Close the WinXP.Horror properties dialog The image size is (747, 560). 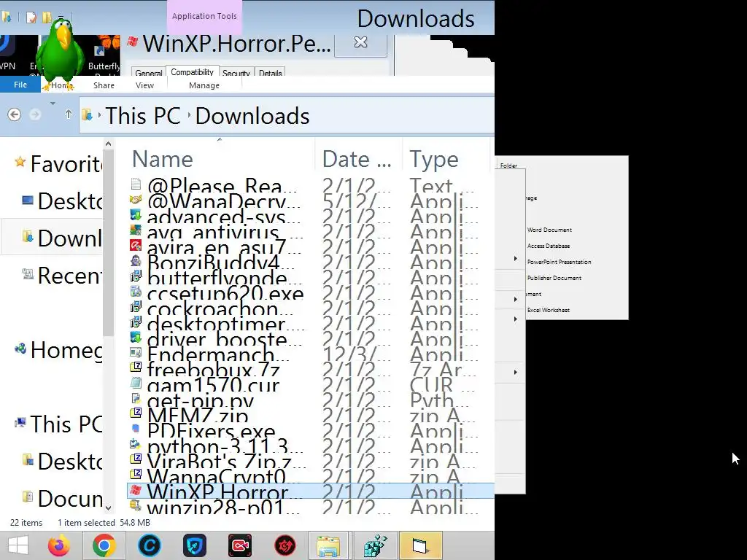point(360,42)
